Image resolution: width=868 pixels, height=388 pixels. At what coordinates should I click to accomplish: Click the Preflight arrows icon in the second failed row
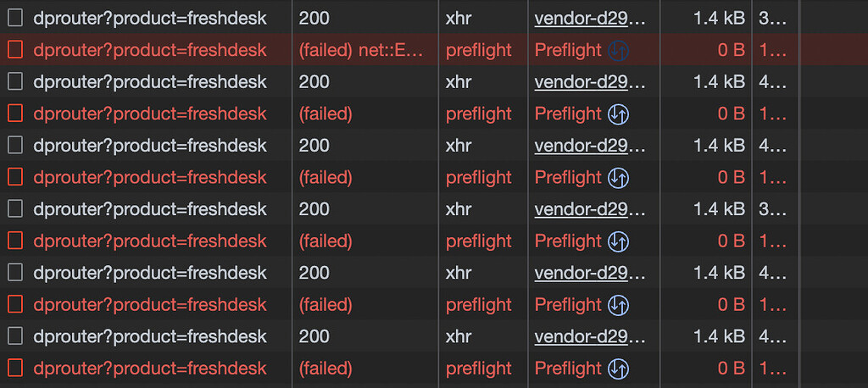click(618, 114)
